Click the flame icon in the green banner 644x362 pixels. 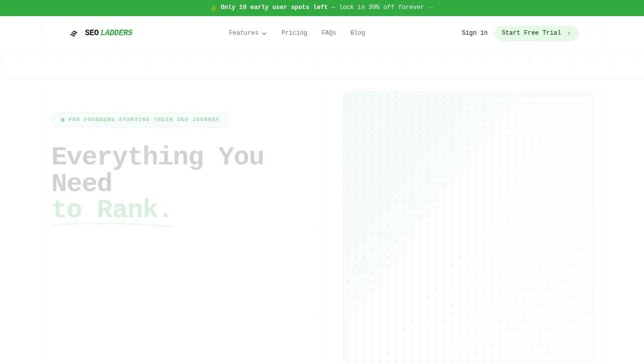[213, 7]
